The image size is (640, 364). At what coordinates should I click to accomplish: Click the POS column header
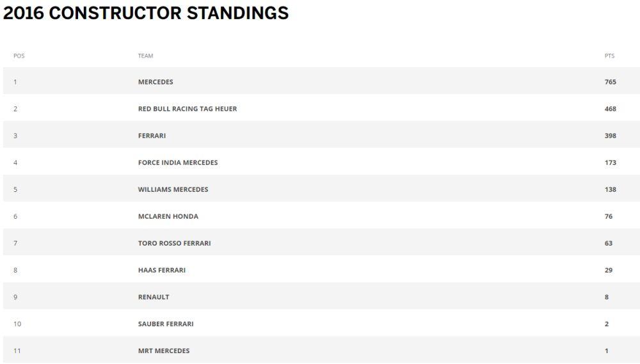point(19,56)
